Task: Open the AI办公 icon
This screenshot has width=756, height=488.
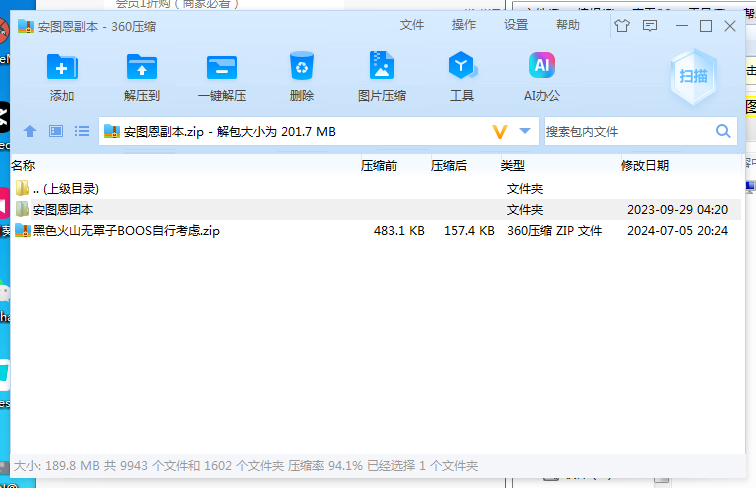Action: [542, 65]
